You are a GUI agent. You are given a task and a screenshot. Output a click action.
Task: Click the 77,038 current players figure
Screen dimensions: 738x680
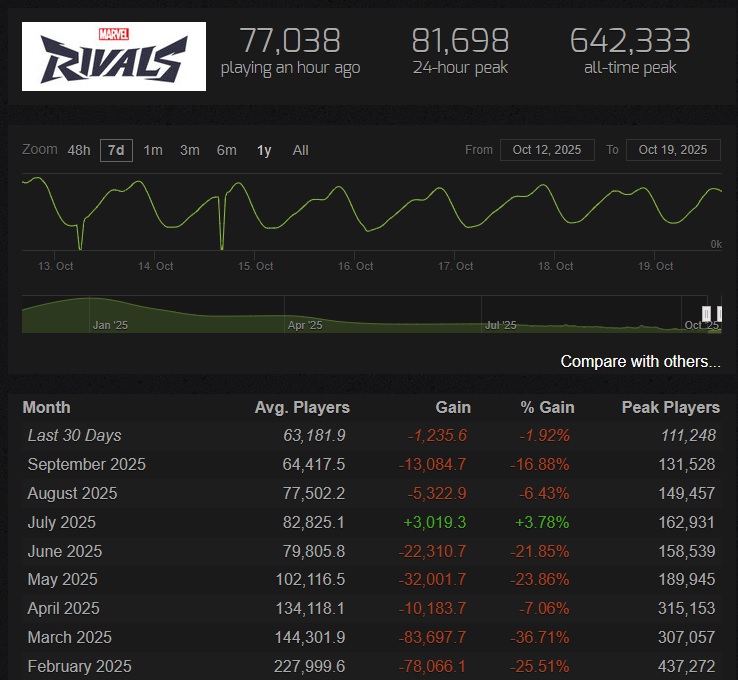pyautogui.click(x=290, y=40)
